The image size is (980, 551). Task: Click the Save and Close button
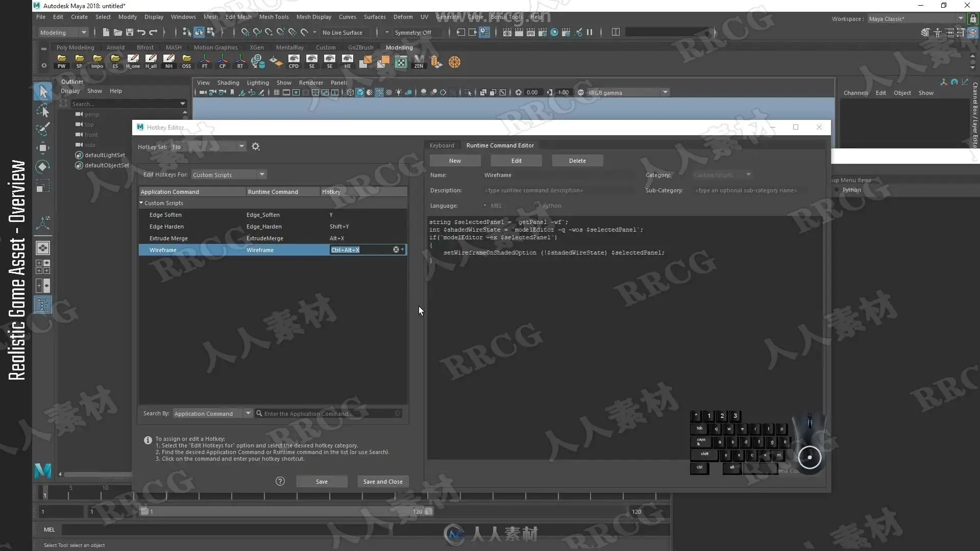[383, 482]
